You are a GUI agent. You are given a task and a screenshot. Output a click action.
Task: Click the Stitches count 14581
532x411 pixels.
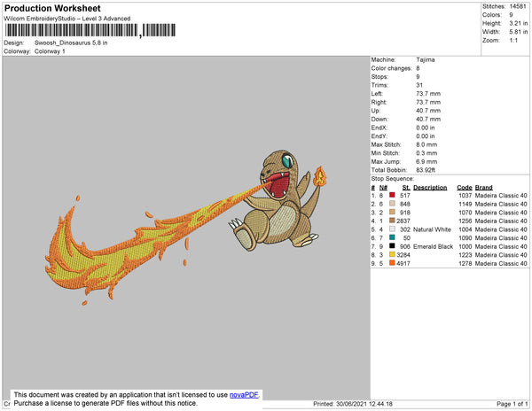[x=518, y=6]
